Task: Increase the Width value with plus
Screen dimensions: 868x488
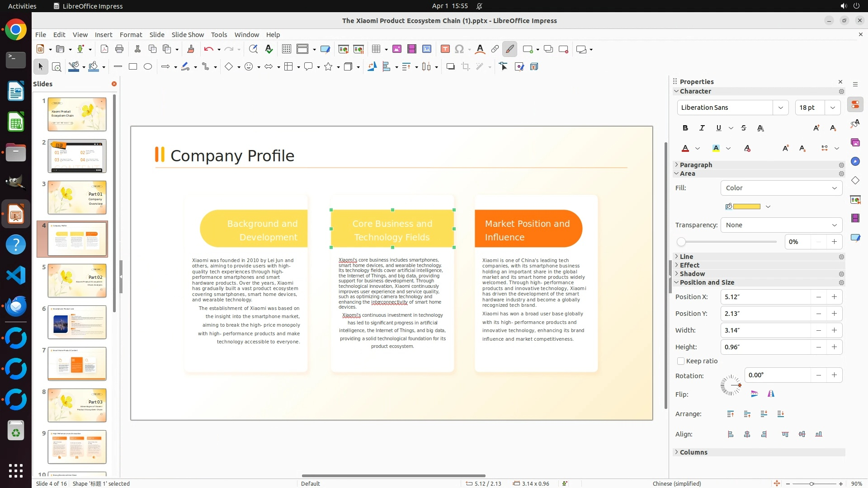Action: click(834, 330)
